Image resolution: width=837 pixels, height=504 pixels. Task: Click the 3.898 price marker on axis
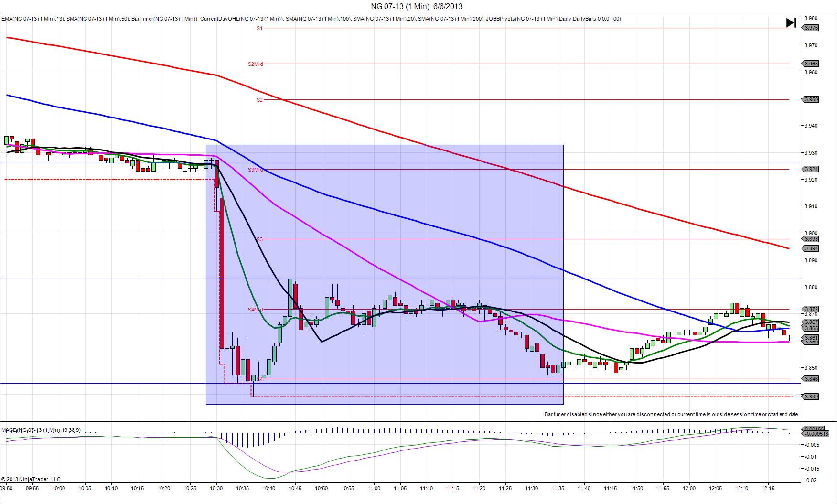click(811, 239)
